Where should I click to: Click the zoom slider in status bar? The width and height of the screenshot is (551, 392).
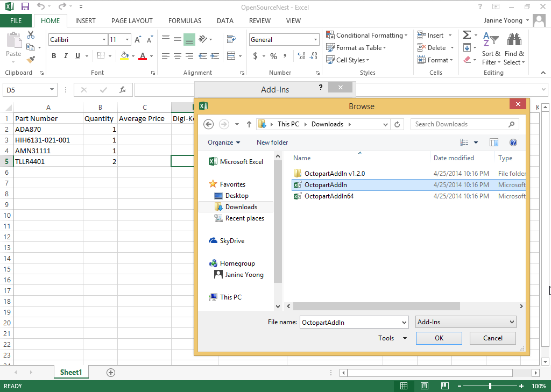(490, 386)
